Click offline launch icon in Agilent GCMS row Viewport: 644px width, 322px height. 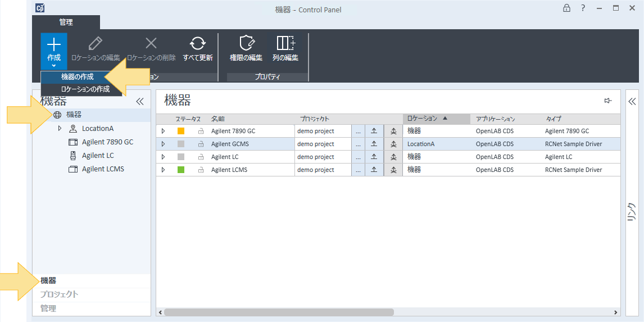click(393, 144)
